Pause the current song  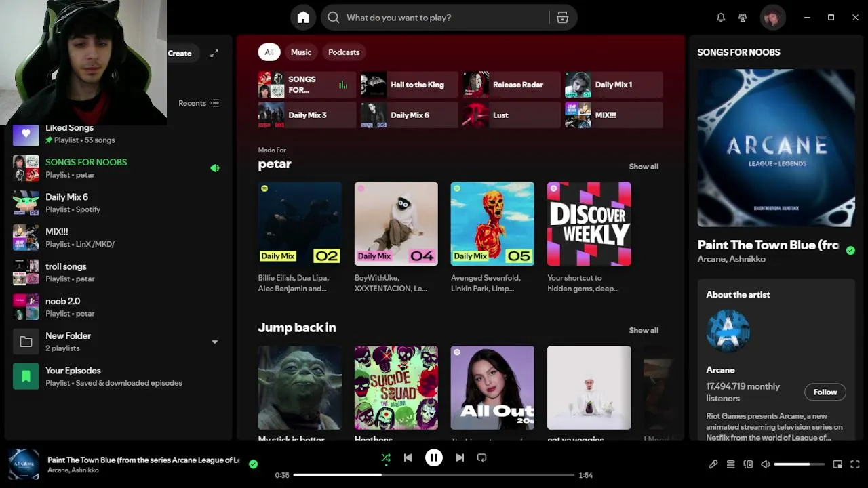(x=434, y=457)
